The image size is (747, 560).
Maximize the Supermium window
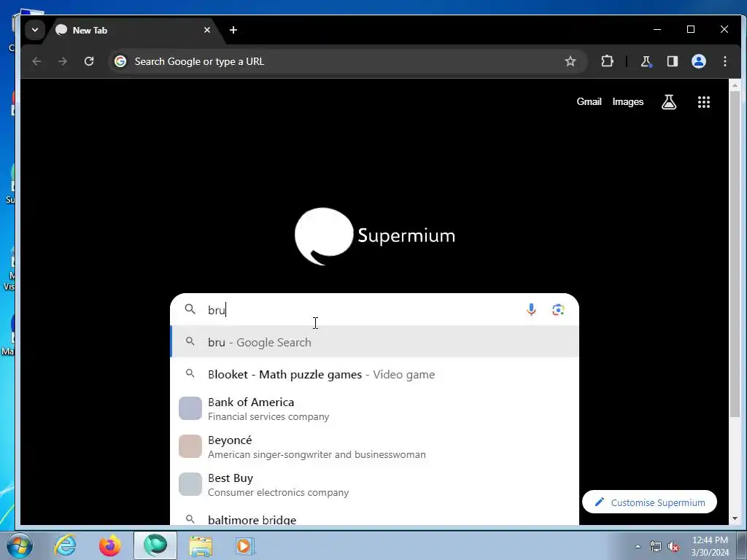pyautogui.click(x=691, y=29)
